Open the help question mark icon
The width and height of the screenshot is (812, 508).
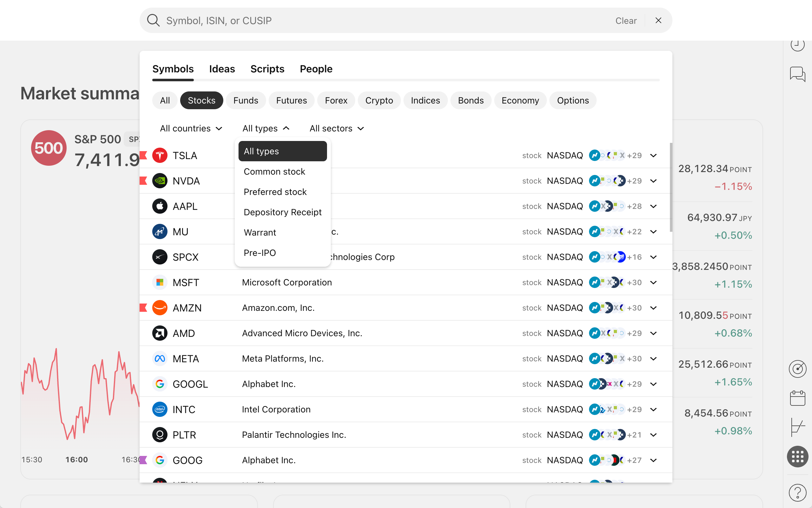pyautogui.click(x=797, y=492)
